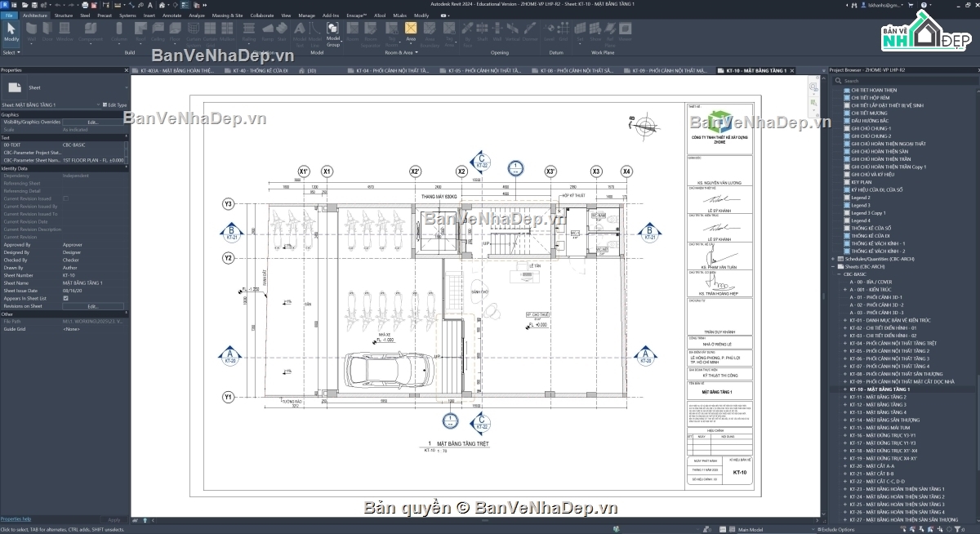Open the Massing & Site ribbon tab
Image resolution: width=980 pixels, height=534 pixels.
227,16
